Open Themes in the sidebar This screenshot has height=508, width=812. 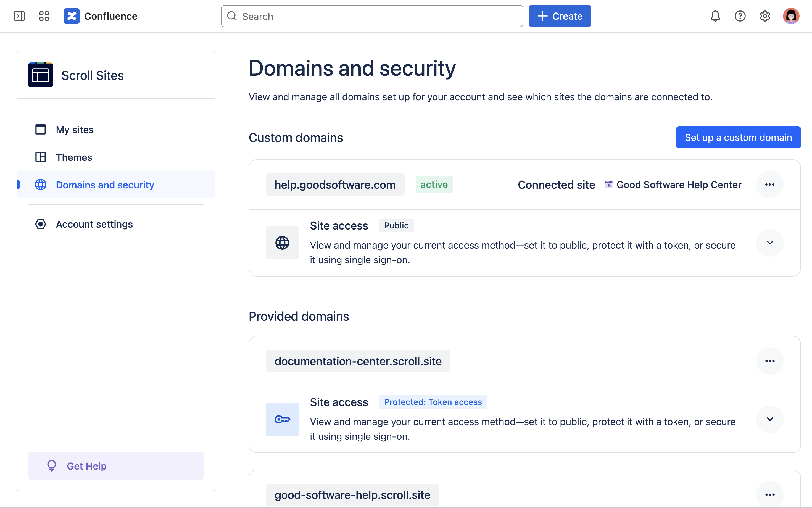tap(74, 157)
